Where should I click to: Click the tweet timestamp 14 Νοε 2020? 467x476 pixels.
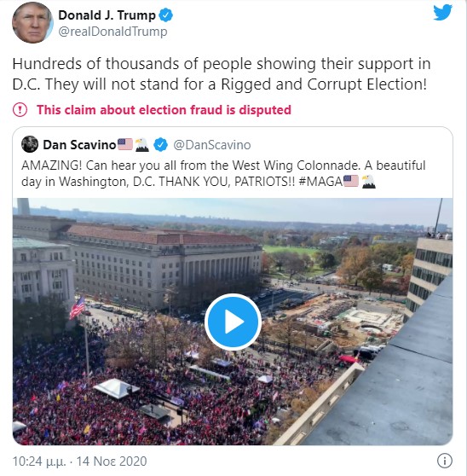[x=112, y=461]
